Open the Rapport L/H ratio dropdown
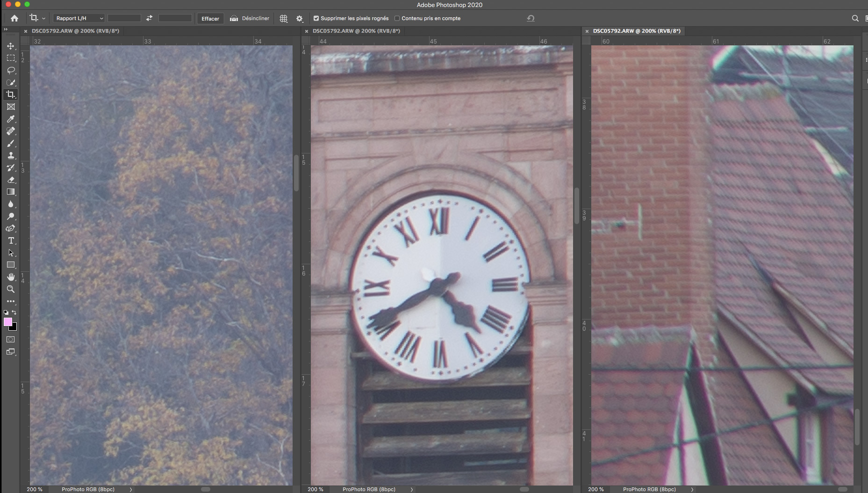868x493 pixels. pyautogui.click(x=79, y=18)
